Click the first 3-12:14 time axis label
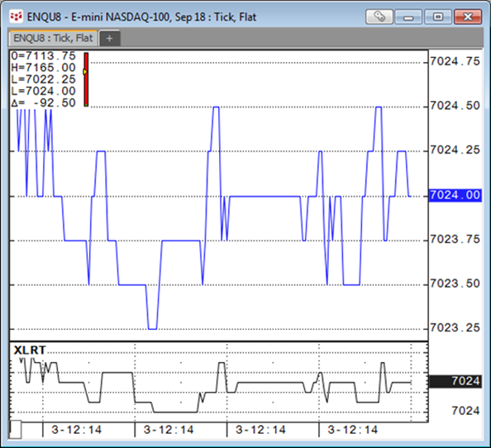This screenshot has width=491, height=448. pos(76,430)
